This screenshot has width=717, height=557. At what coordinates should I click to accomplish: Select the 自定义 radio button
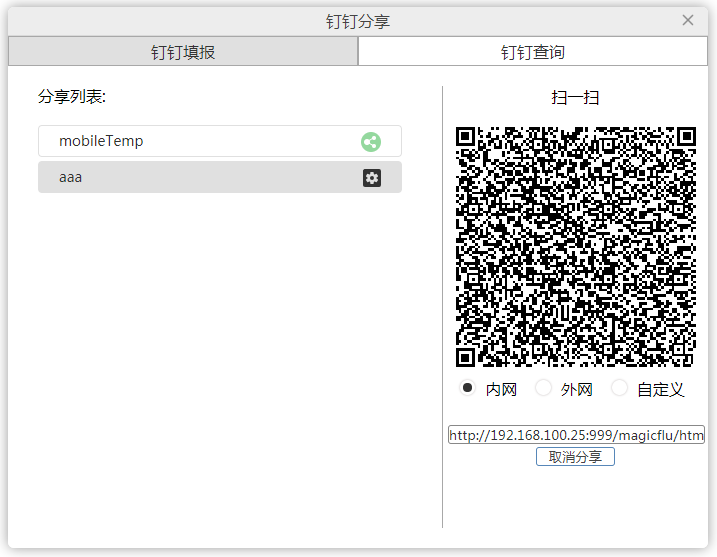tap(619, 388)
